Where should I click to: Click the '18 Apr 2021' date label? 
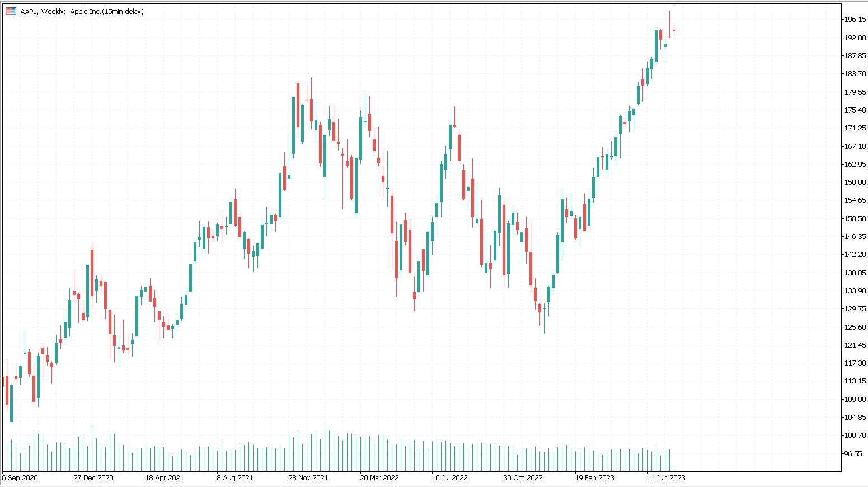[165, 478]
